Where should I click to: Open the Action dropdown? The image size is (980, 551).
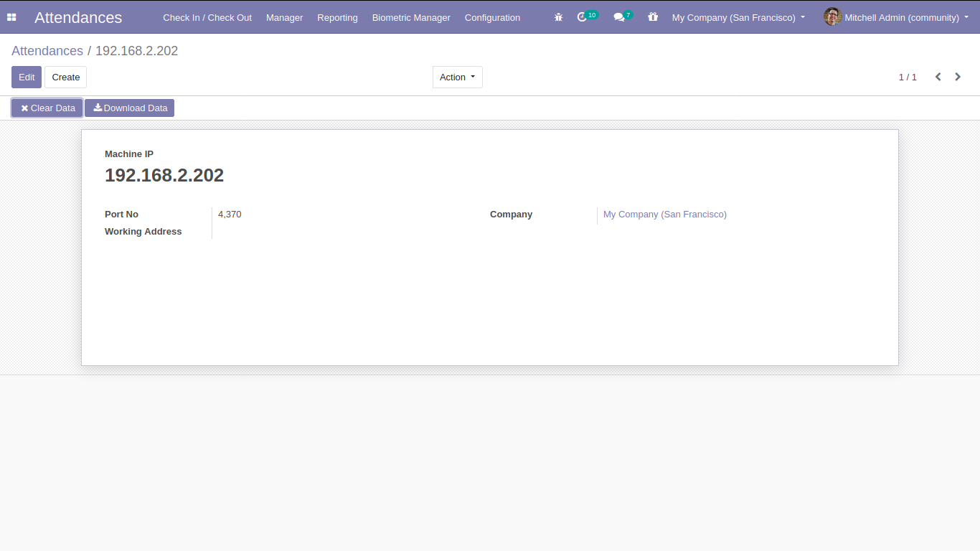tap(458, 77)
